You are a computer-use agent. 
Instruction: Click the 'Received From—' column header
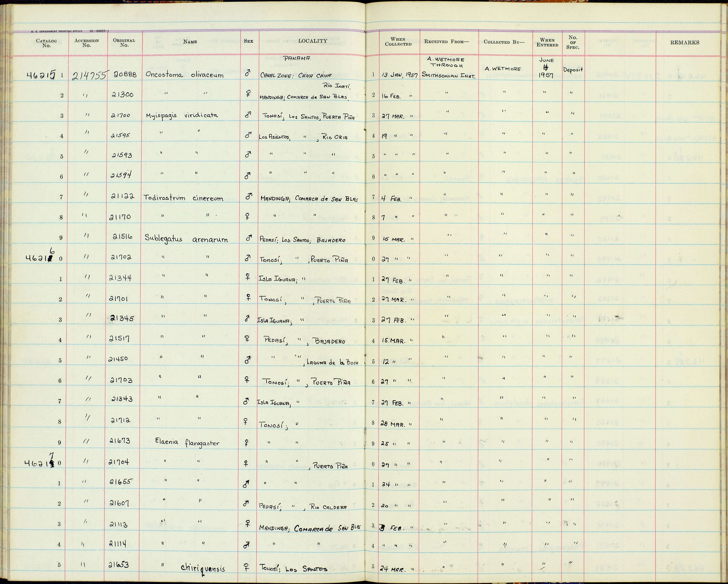pos(447,42)
